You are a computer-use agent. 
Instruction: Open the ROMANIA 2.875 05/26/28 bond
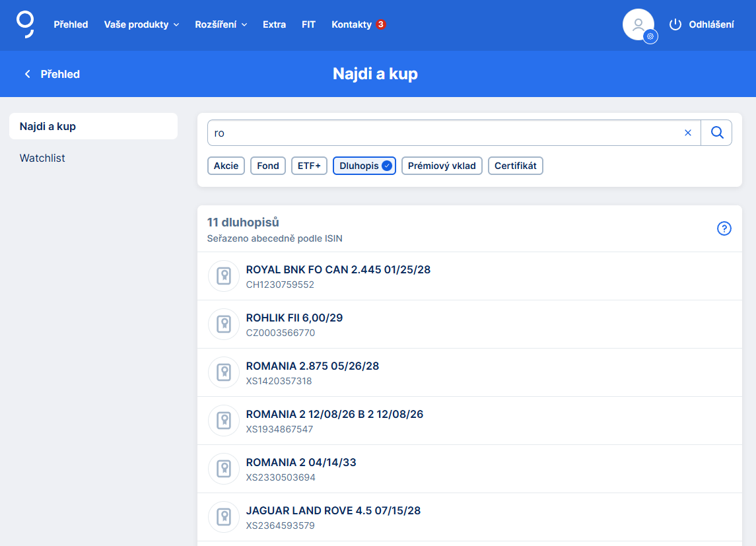click(x=312, y=366)
